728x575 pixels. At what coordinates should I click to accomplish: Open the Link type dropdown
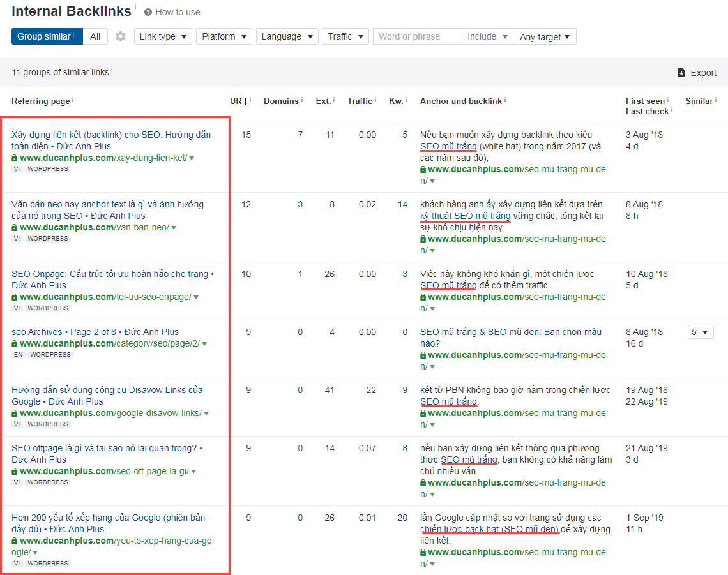click(163, 36)
